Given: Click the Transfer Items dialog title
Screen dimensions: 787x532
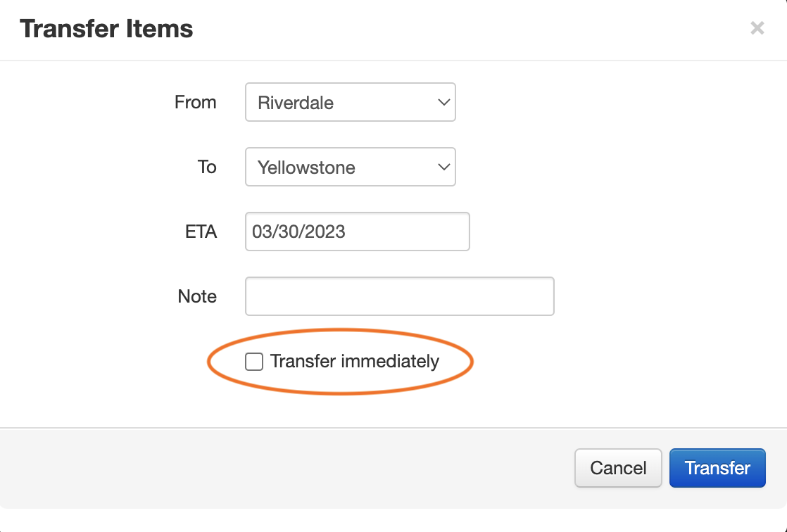Looking at the screenshot, I should click(x=106, y=29).
